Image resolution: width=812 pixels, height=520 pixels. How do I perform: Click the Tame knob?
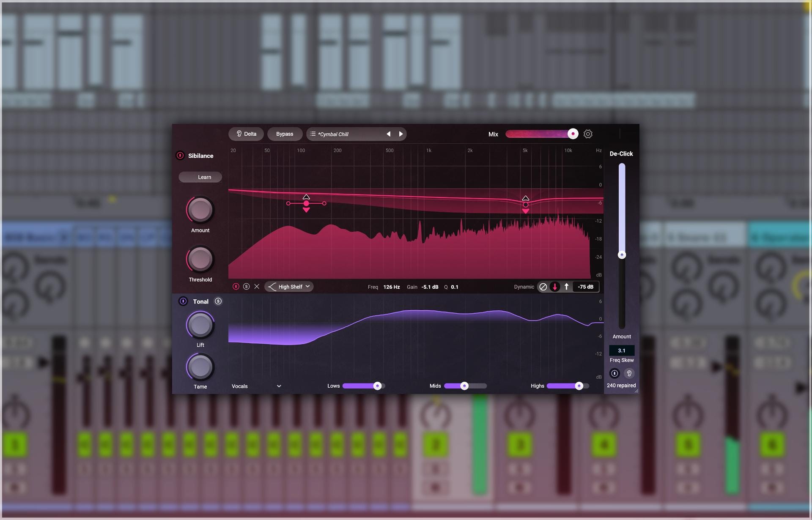(x=200, y=367)
